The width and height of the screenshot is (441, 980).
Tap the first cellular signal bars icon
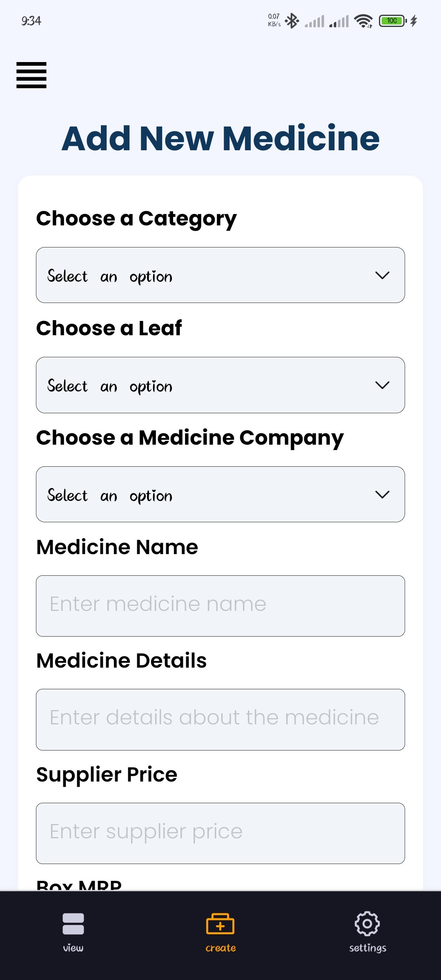[x=315, y=21]
